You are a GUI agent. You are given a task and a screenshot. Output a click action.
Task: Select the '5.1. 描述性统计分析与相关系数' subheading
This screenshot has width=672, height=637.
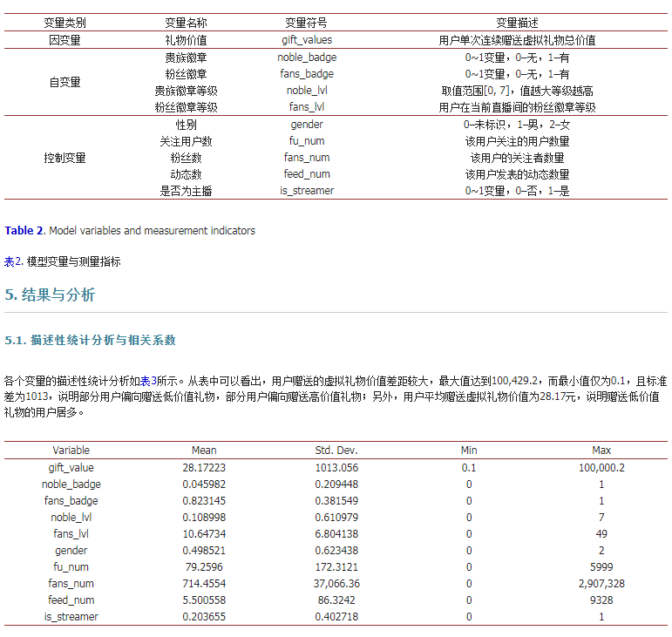point(90,340)
